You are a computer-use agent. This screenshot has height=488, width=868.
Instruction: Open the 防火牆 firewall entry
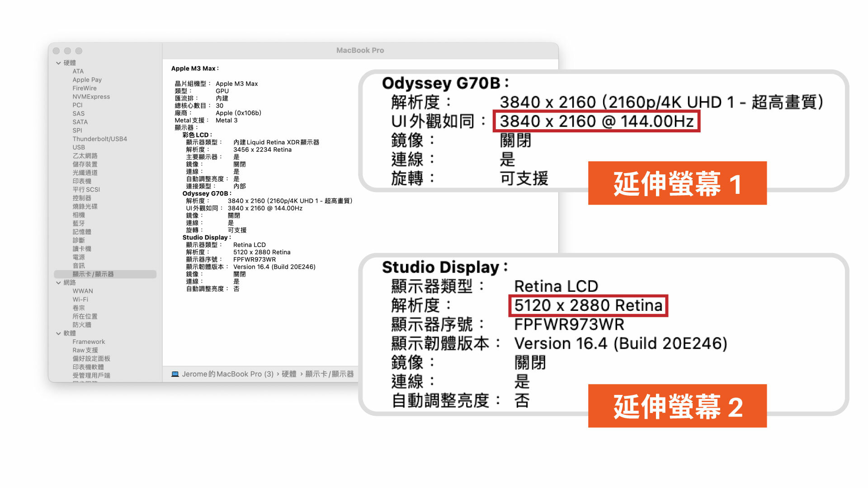(x=82, y=324)
